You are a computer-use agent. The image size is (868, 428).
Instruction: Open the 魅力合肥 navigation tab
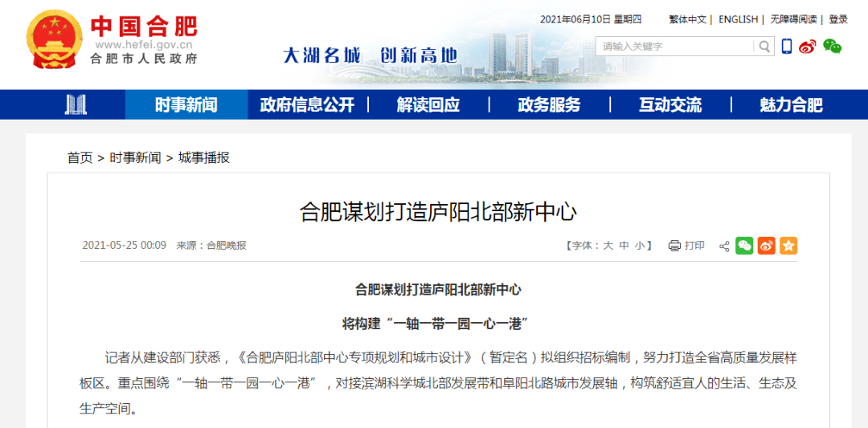click(792, 104)
